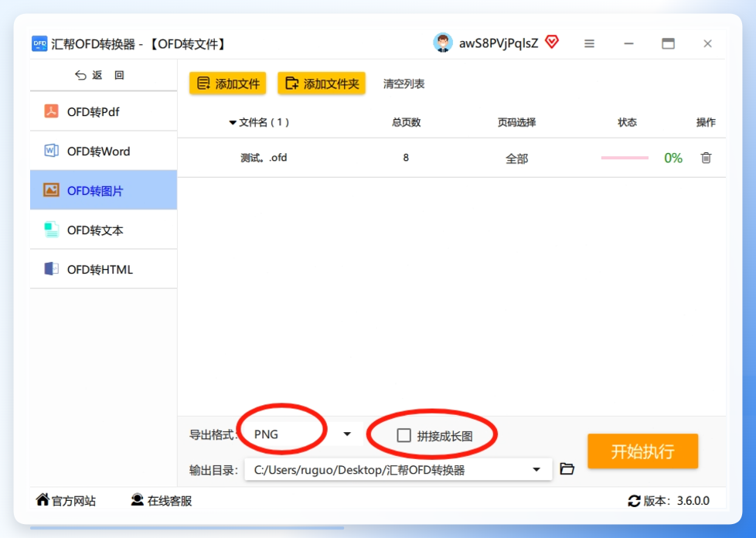
Task: Click the 状态 column header
Action: point(627,122)
